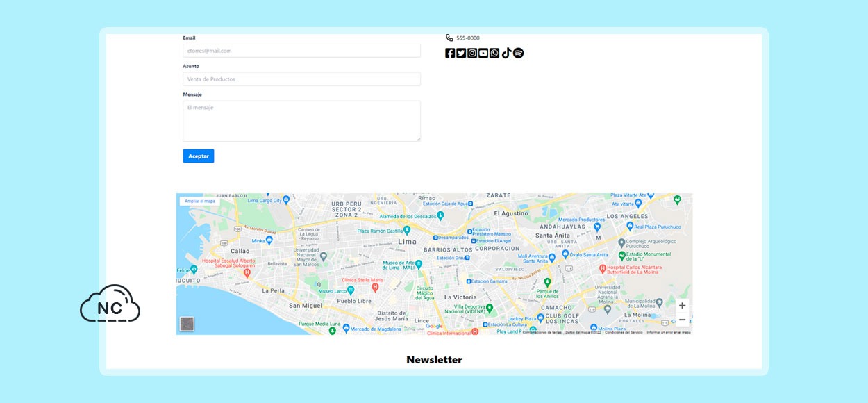Open the YouTube social icon

[x=483, y=53]
